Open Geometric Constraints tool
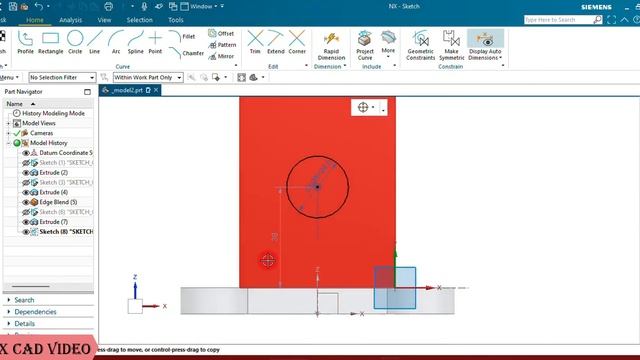The image size is (640, 360). [420, 45]
